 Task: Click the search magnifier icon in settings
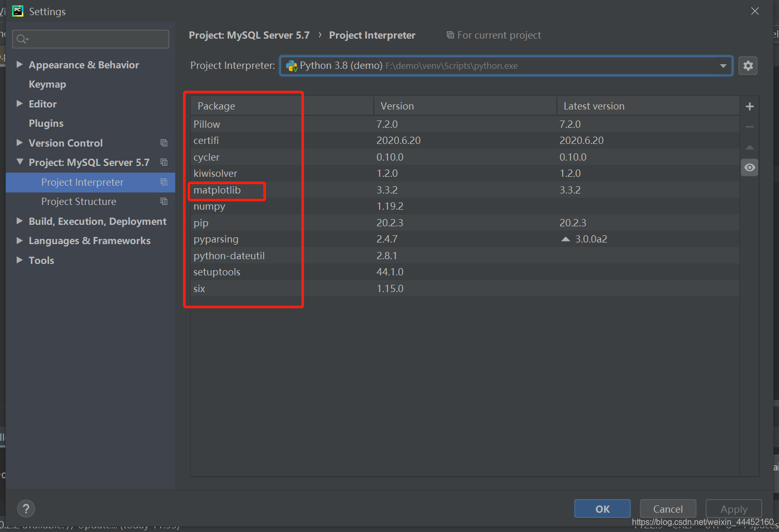tap(22, 39)
